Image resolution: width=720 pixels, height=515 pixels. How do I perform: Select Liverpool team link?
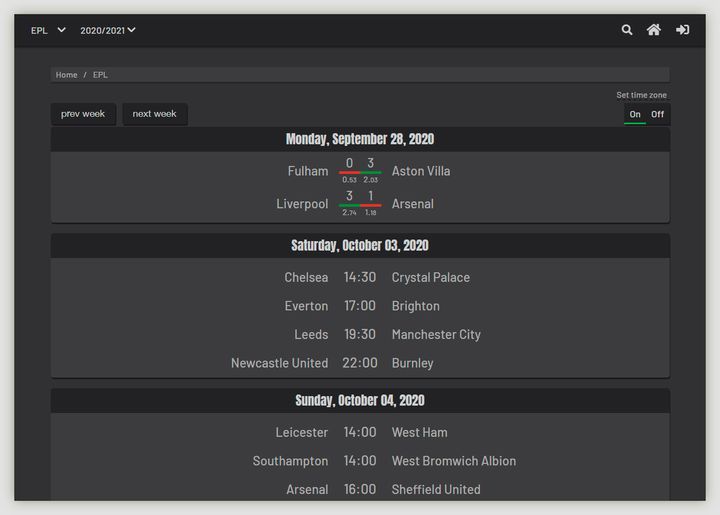tap(302, 204)
